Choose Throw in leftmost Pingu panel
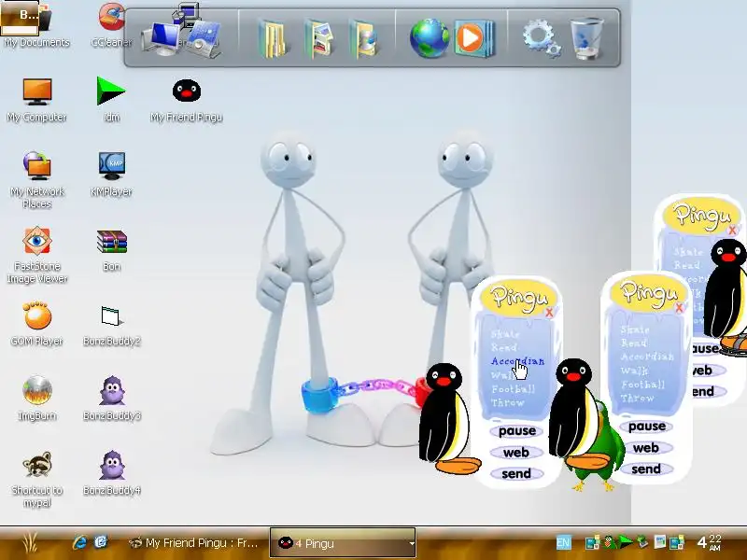Image resolution: width=747 pixels, height=560 pixels. point(507,403)
